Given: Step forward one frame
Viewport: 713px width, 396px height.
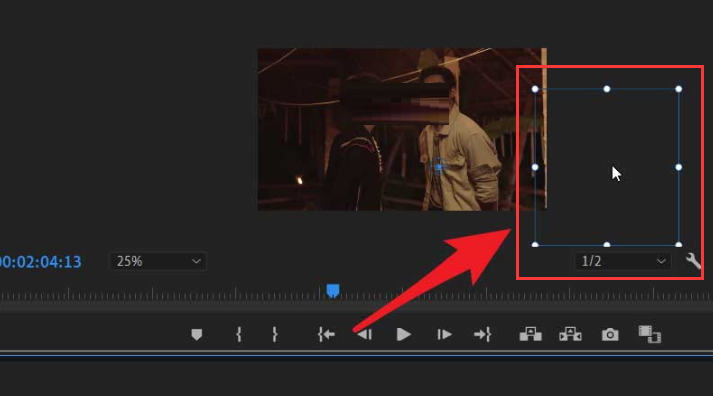Looking at the screenshot, I should [444, 335].
